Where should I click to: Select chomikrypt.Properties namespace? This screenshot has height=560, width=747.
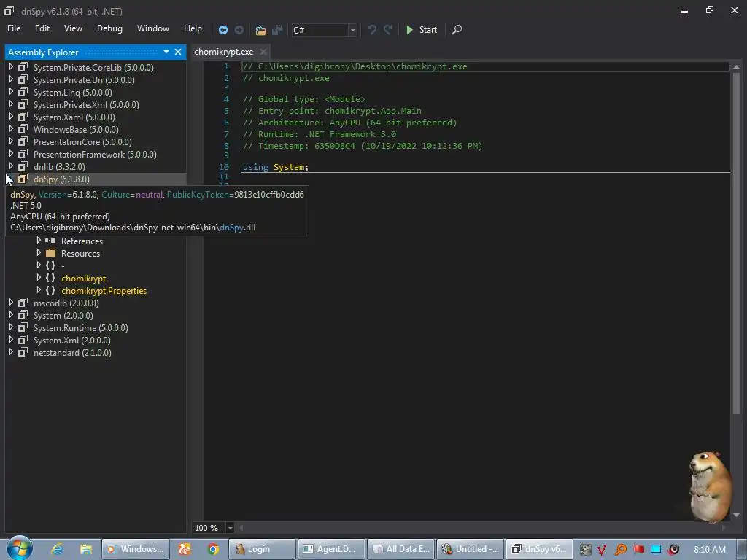coord(104,290)
